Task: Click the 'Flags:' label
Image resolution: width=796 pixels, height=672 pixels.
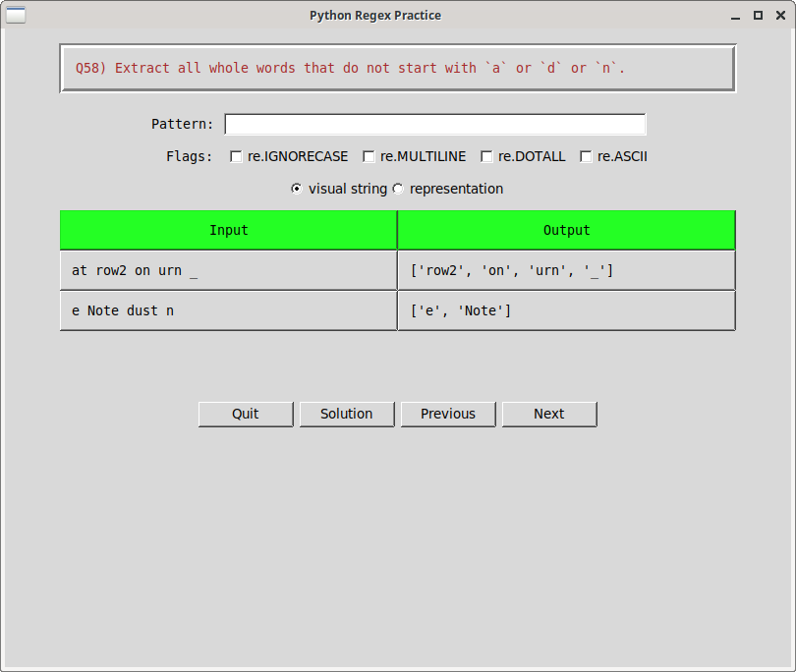Action: [x=189, y=157]
